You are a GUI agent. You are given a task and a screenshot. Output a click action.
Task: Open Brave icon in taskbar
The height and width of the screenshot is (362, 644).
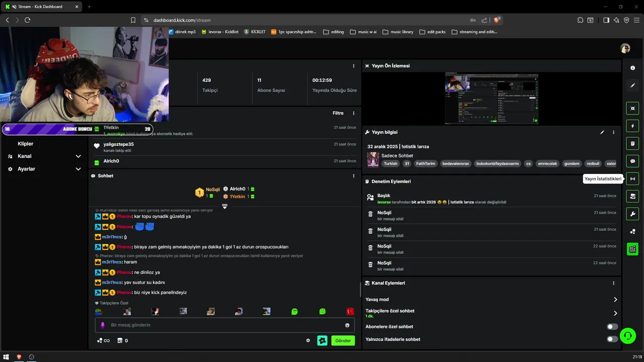pos(20,357)
